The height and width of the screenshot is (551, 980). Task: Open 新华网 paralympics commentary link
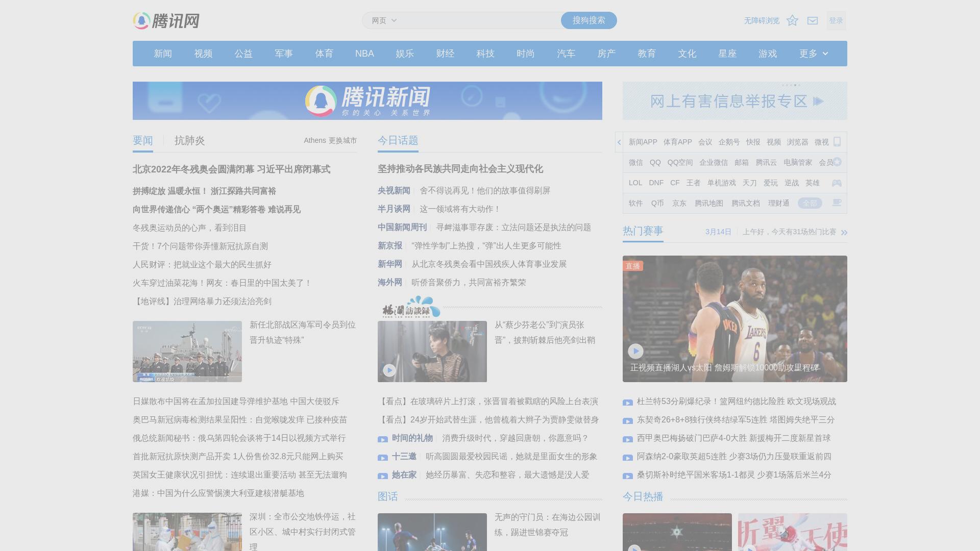pos(489,264)
